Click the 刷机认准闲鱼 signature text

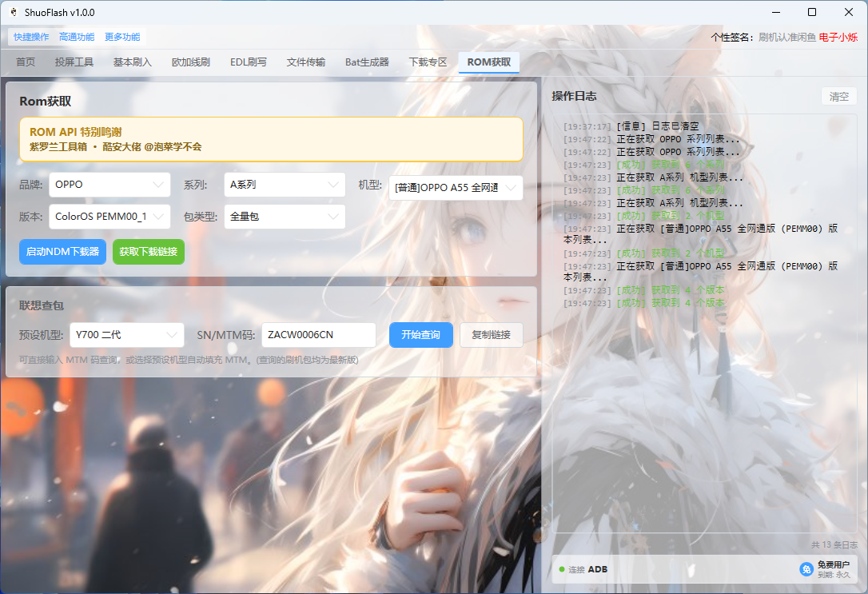pos(786,37)
